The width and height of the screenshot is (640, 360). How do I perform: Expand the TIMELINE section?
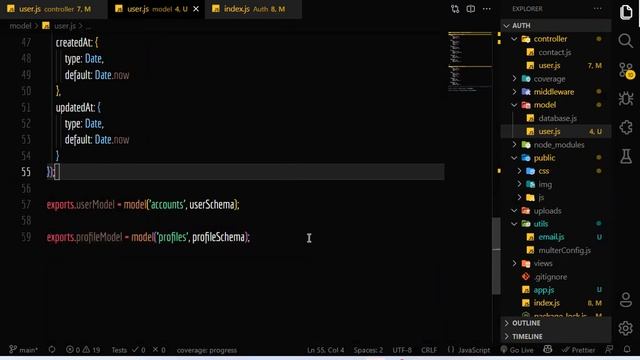pos(556,336)
